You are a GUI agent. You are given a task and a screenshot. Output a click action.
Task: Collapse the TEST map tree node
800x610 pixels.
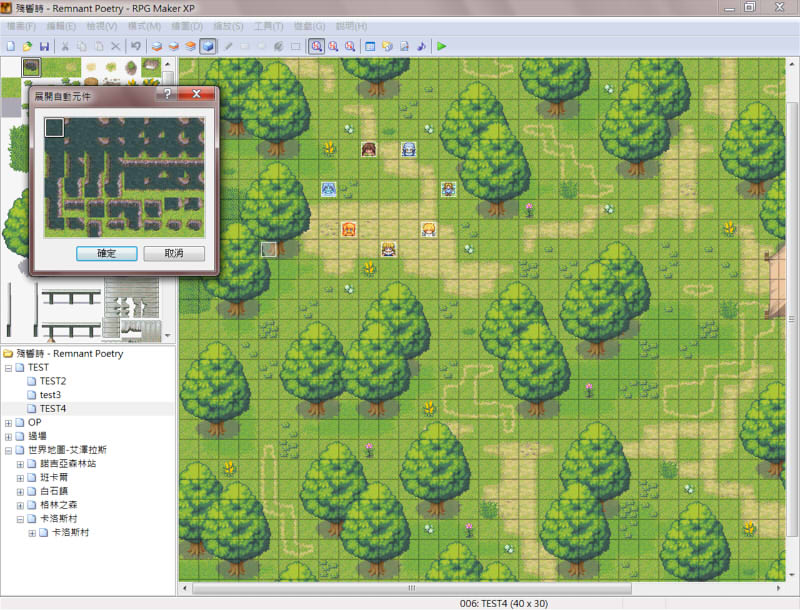(8, 368)
